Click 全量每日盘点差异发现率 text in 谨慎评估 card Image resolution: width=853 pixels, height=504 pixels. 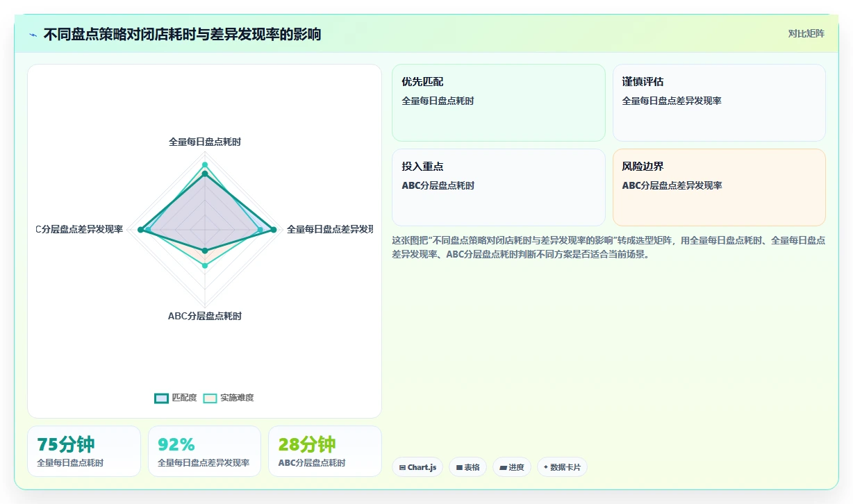pos(672,101)
